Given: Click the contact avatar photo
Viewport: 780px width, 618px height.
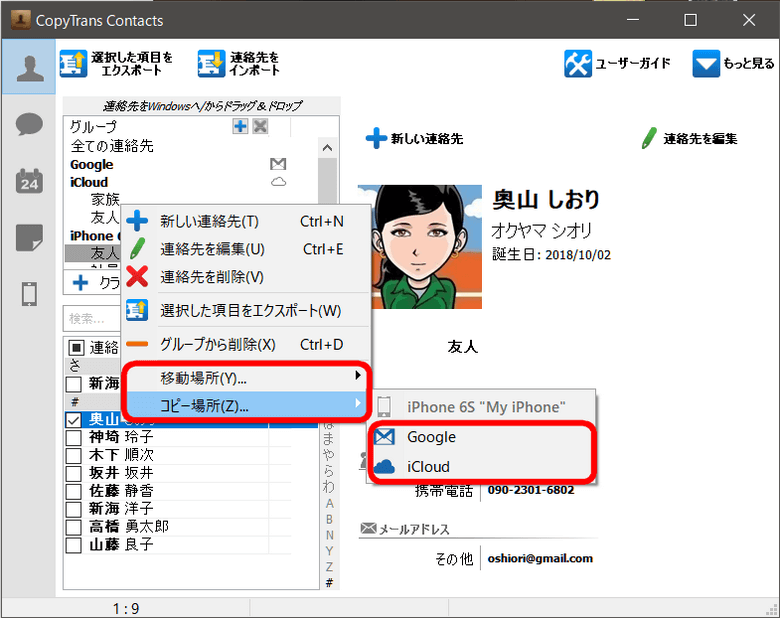Looking at the screenshot, I should 420,247.
